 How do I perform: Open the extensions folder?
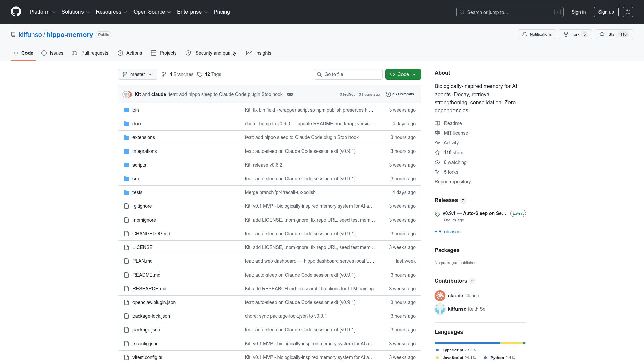144,137
